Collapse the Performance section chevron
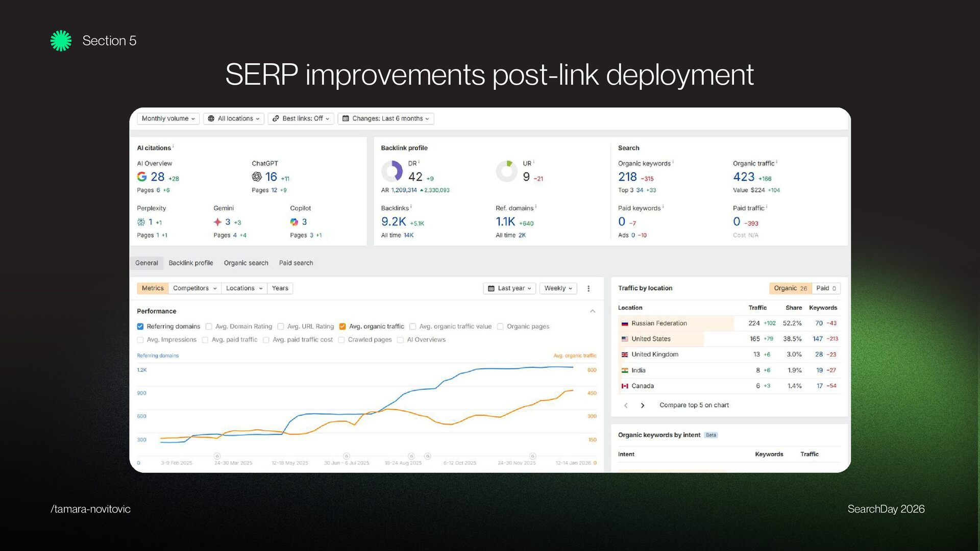Image resolution: width=980 pixels, height=551 pixels. pos(593,311)
